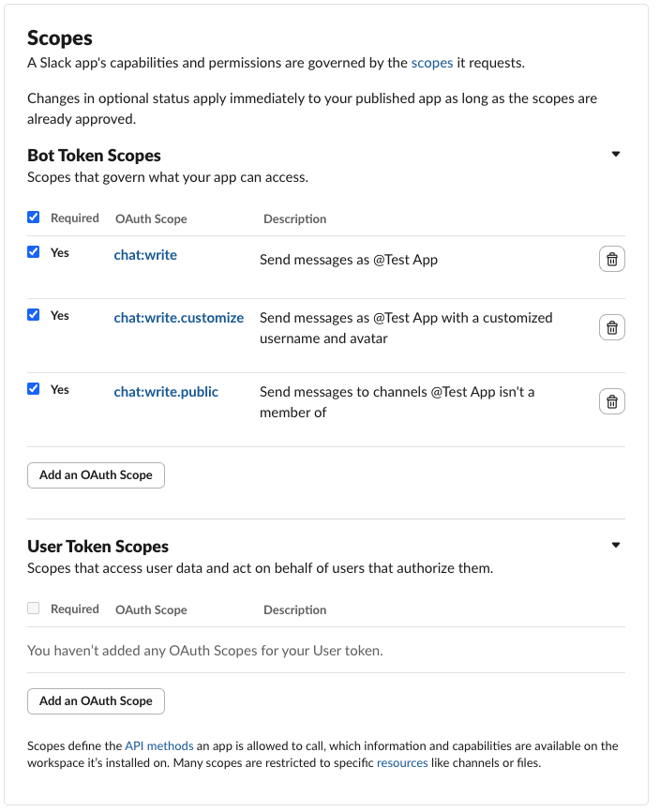Follow the resources link in footer
Viewport: 660px width, 812px height.
coord(402,763)
